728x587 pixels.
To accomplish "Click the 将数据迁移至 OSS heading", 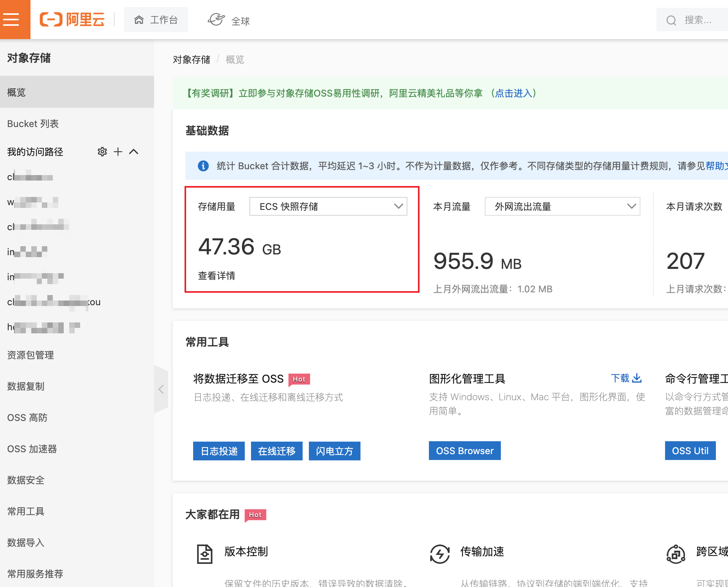I will coord(238,379).
